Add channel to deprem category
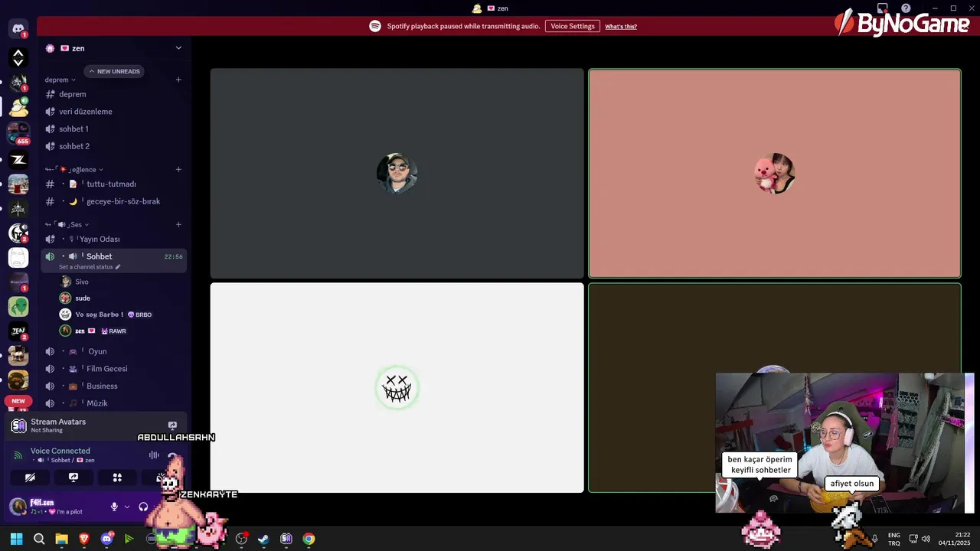This screenshot has width=980, height=551. point(178,80)
